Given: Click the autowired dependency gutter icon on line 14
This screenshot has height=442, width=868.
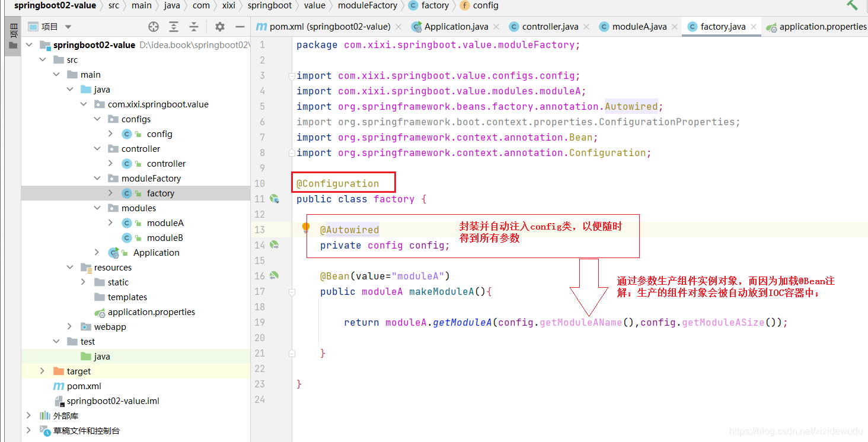Looking at the screenshot, I should [x=275, y=244].
